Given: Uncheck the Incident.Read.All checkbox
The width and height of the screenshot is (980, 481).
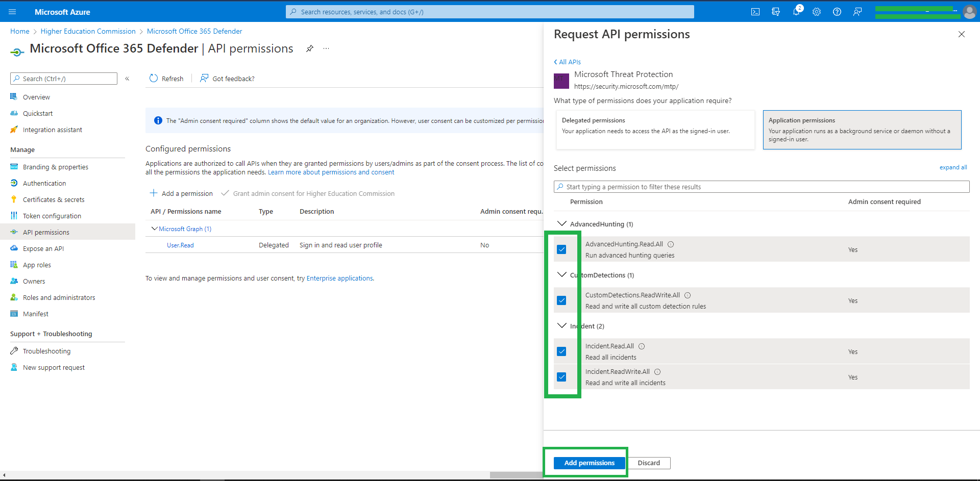Looking at the screenshot, I should tap(561, 351).
